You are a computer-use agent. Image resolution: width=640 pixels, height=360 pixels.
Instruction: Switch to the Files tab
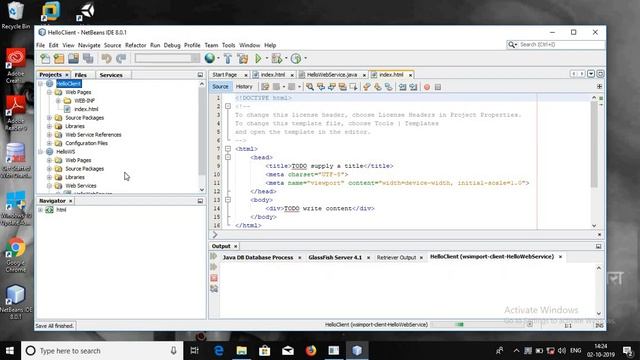(x=81, y=75)
